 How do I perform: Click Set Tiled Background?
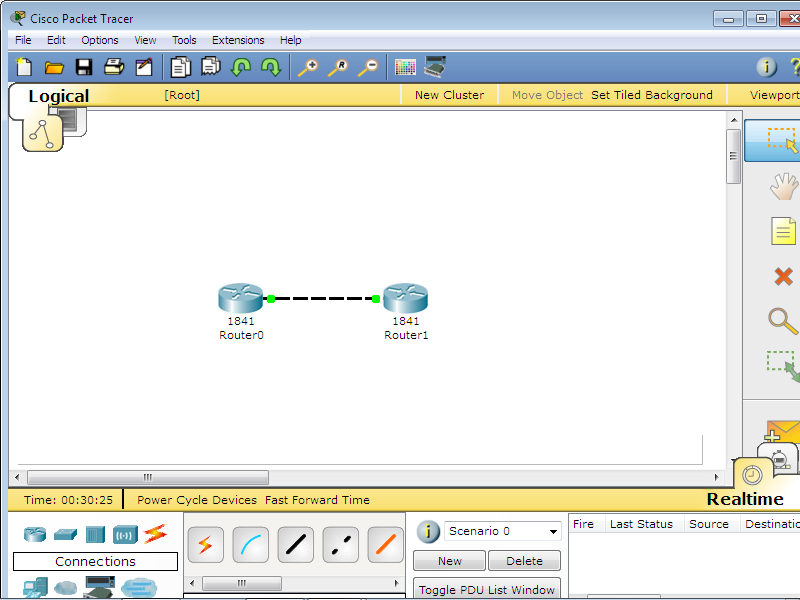[x=652, y=95]
